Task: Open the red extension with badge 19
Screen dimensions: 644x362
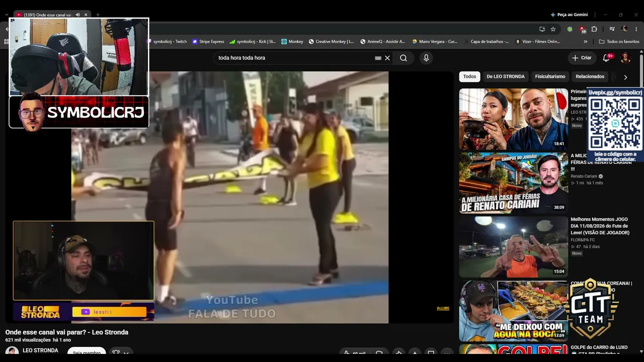Action: pos(582,29)
